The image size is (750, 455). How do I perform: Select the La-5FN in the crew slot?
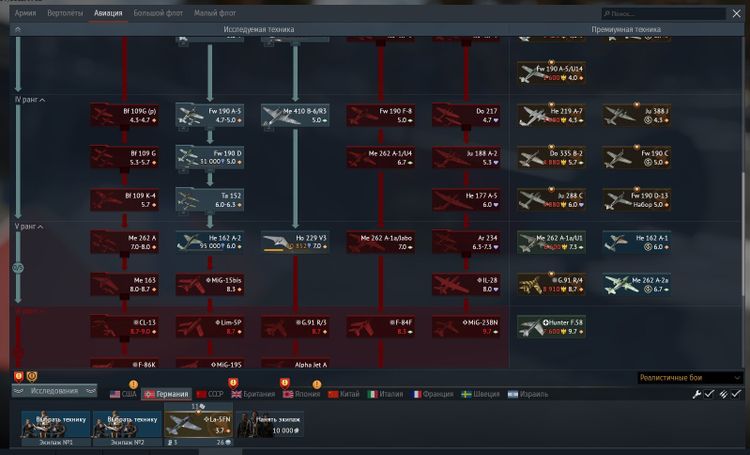pos(197,426)
